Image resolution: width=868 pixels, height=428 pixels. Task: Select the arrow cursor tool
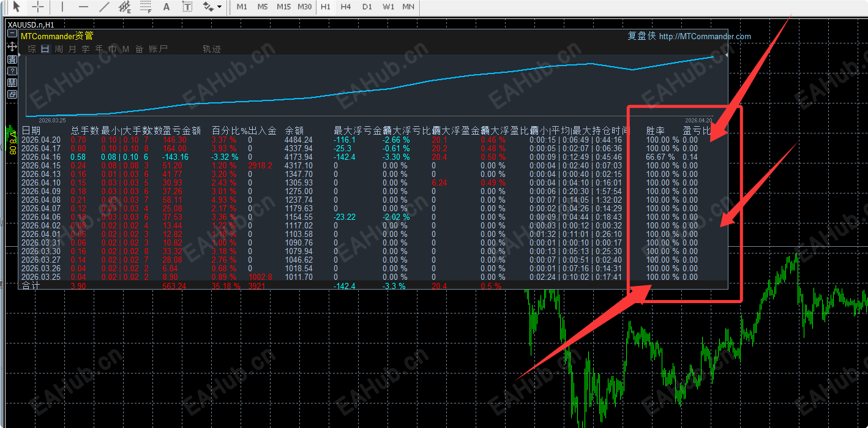click(x=17, y=7)
